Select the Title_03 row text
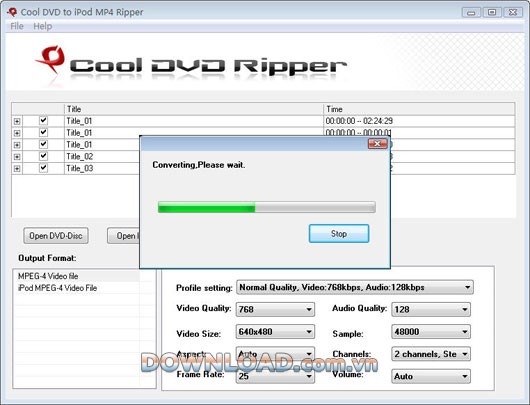The image size is (530, 405). (79, 168)
